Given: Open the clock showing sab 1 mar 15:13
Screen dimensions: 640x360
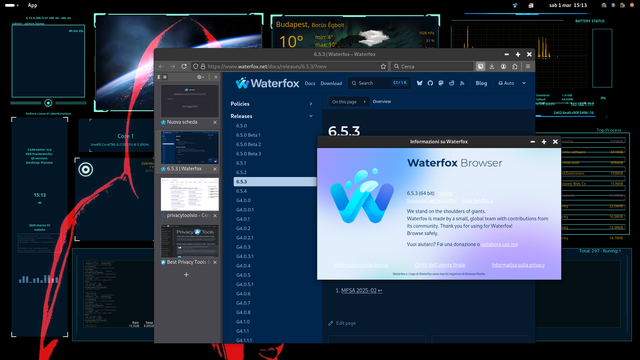Looking at the screenshot, I should (568, 5).
